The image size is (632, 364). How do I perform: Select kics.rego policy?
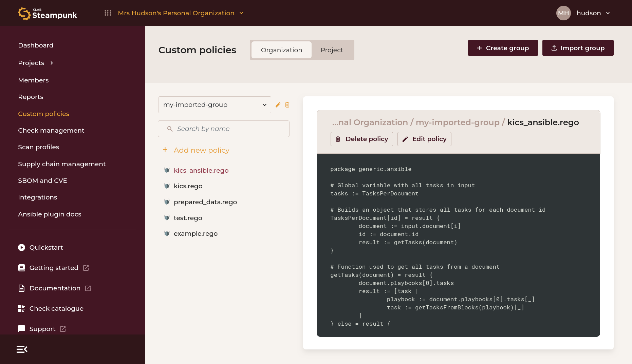pyautogui.click(x=188, y=186)
